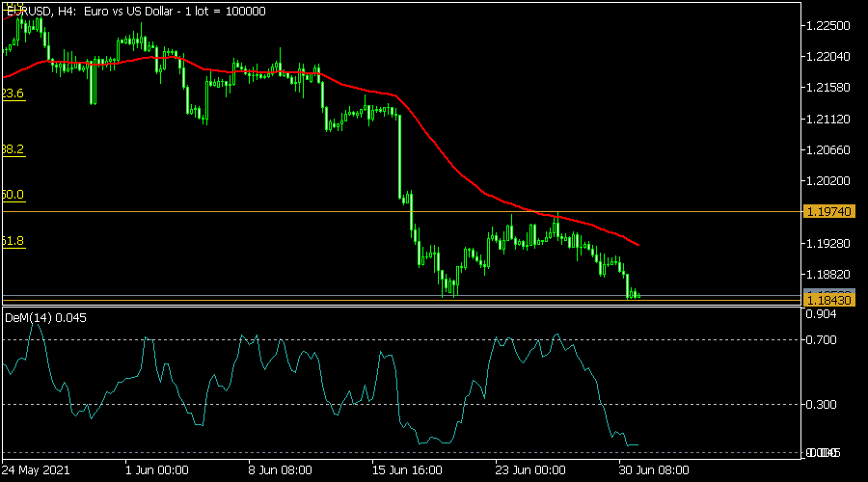Select the 61.8 Fibonacci level label
The height and width of the screenshot is (482, 868).
(13, 241)
